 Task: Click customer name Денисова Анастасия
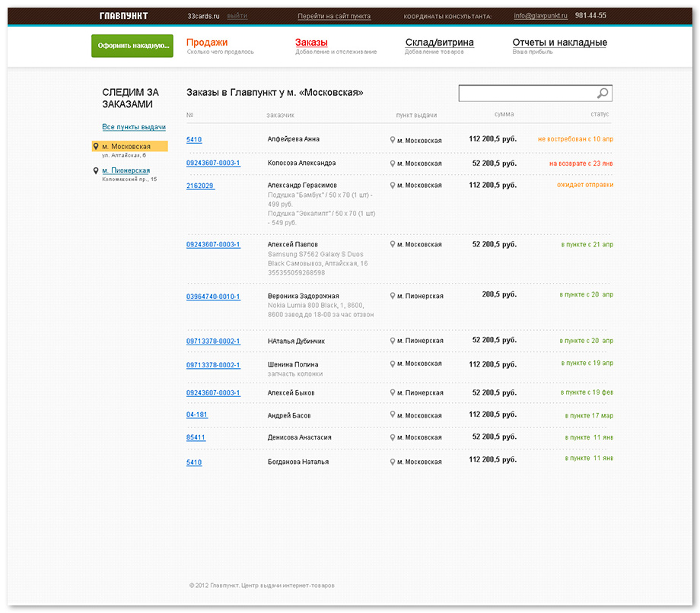click(x=299, y=437)
